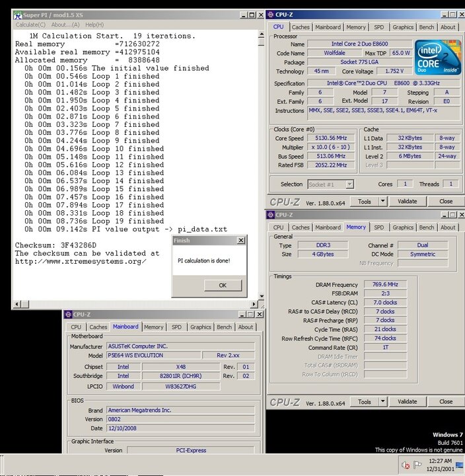Click the Memory CPU-Z window title icon
Viewport: 465px width, 476px height.
tap(271, 215)
